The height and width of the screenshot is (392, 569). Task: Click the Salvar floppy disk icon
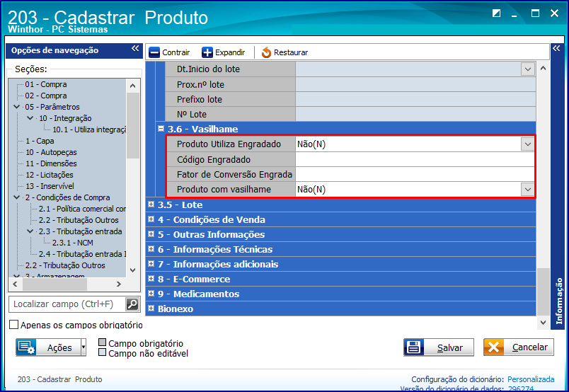pyautogui.click(x=414, y=347)
